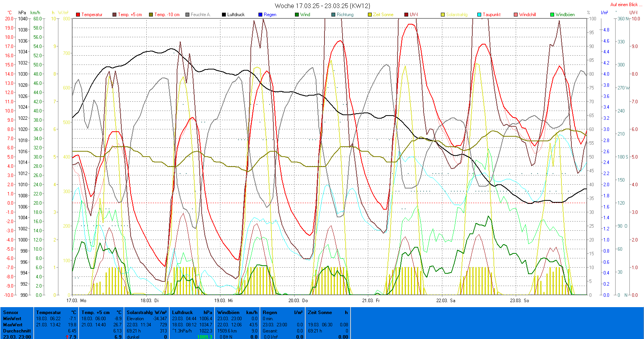Image resolution: width=644 pixels, height=339 pixels.
Task: Click the 'Temp. +5 cm' column header
Action: (x=101, y=313)
